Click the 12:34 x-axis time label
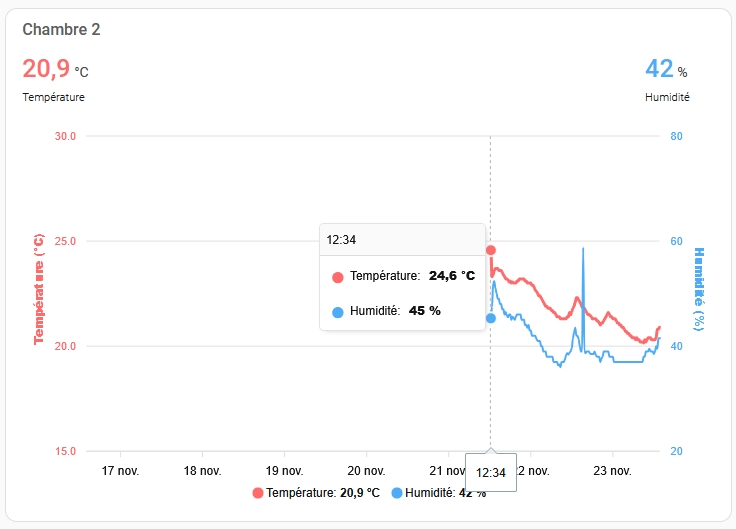 pos(490,472)
